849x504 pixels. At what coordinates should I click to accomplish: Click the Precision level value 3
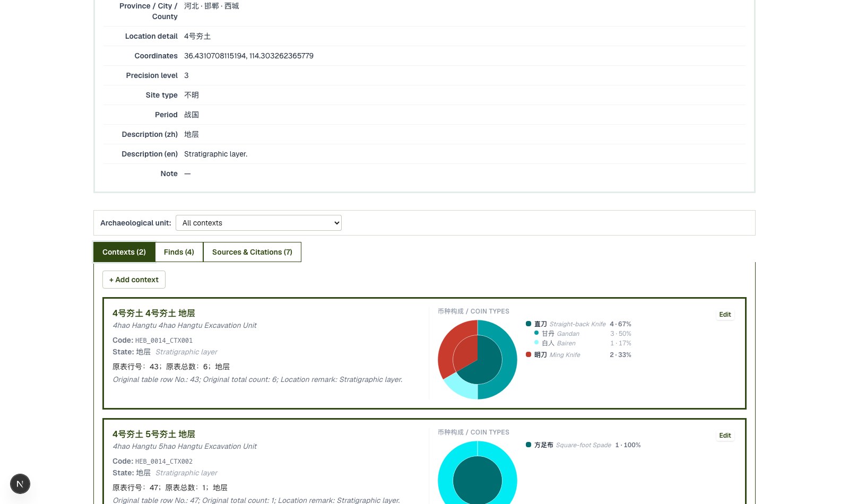186,75
